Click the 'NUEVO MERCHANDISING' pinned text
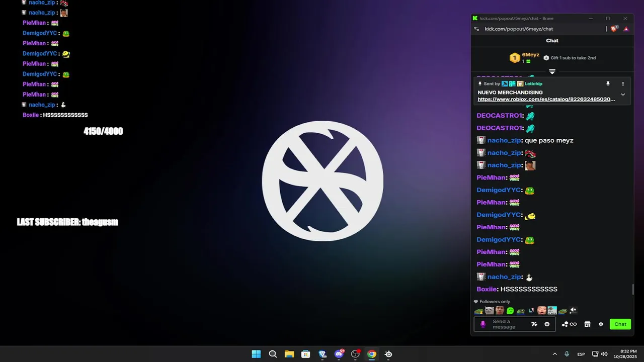 pyautogui.click(x=510, y=93)
